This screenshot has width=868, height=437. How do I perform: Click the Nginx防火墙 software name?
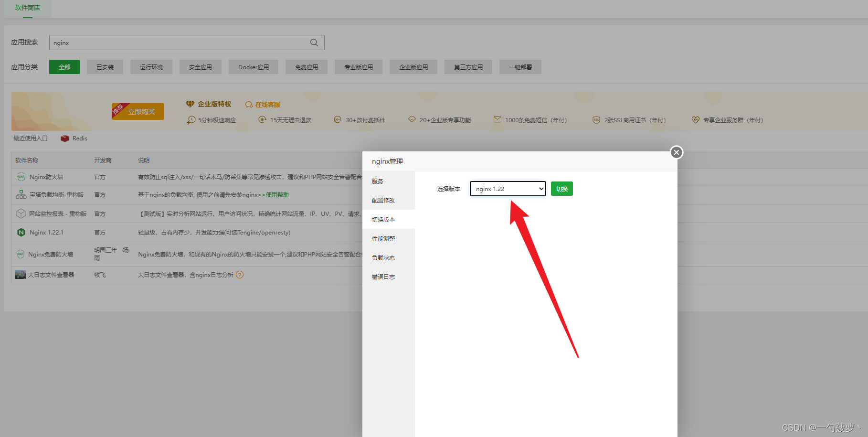[46, 177]
